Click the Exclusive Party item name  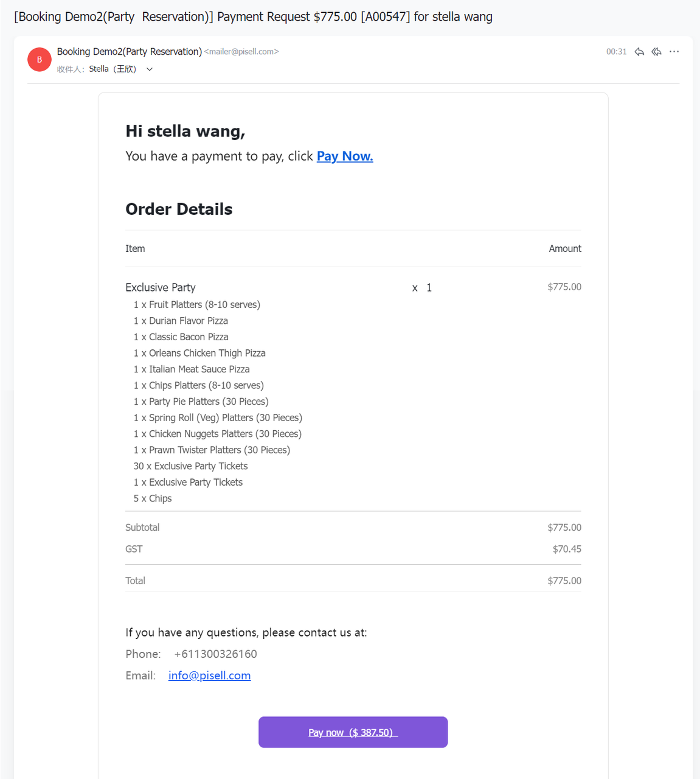click(161, 287)
